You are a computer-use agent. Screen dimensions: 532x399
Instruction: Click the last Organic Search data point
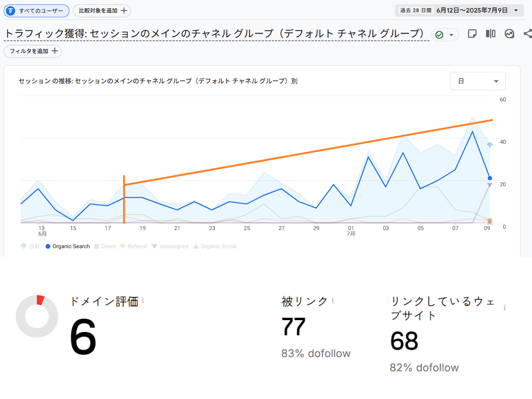489,178
